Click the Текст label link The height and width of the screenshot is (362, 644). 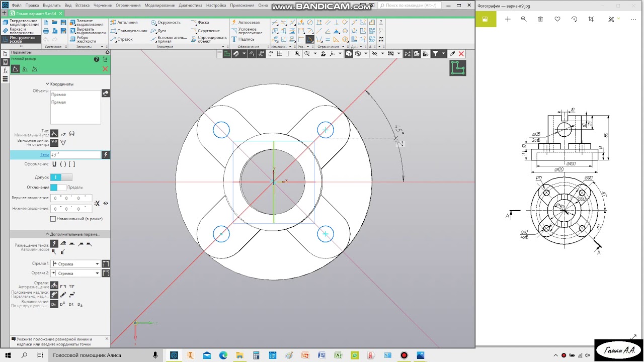tap(45, 155)
